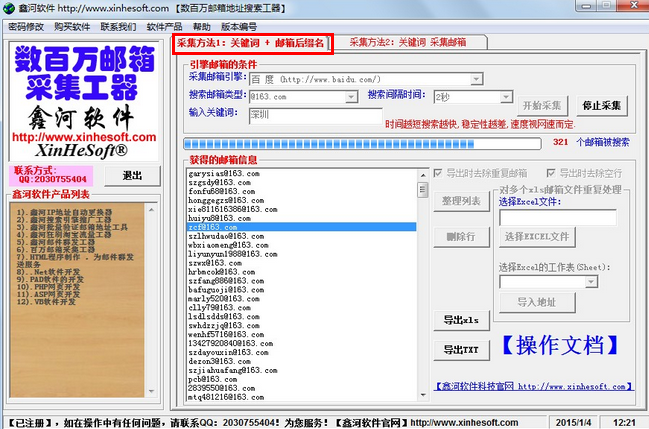The image size is (649, 429).
Task: Select email szlhwudao@163.com in list
Action: (x=226, y=236)
